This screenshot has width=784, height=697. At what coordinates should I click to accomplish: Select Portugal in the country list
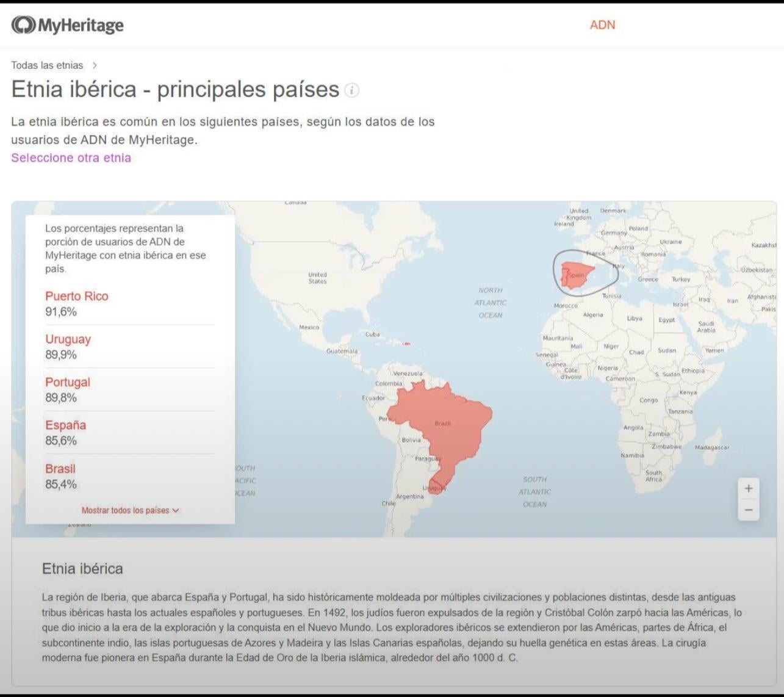click(x=68, y=382)
